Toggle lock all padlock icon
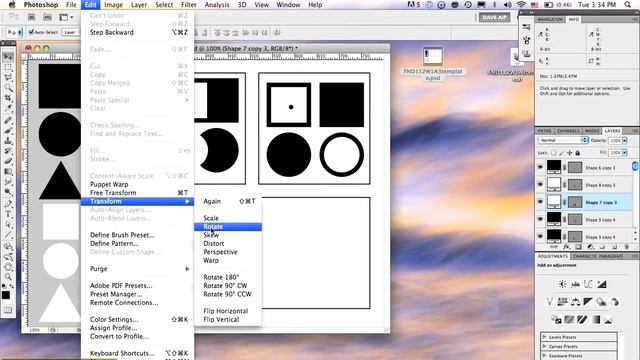Image resolution: width=640 pixels, height=360 pixels. 578,153
